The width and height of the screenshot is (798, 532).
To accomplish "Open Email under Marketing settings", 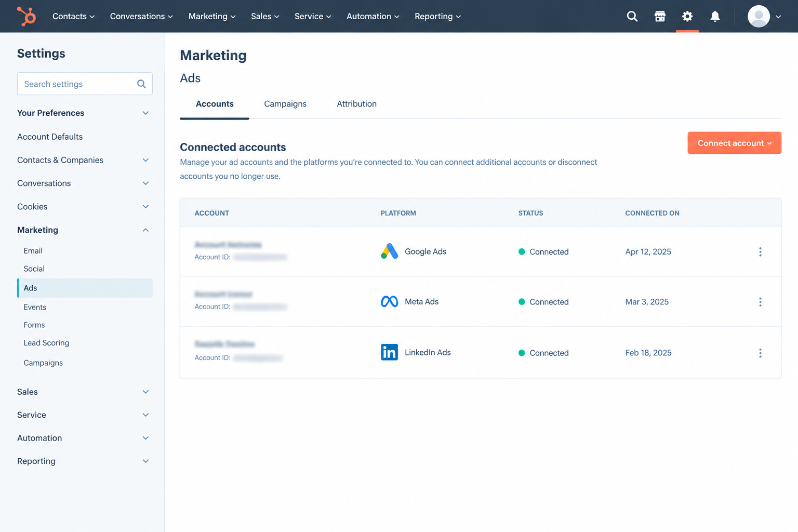I will click(33, 250).
